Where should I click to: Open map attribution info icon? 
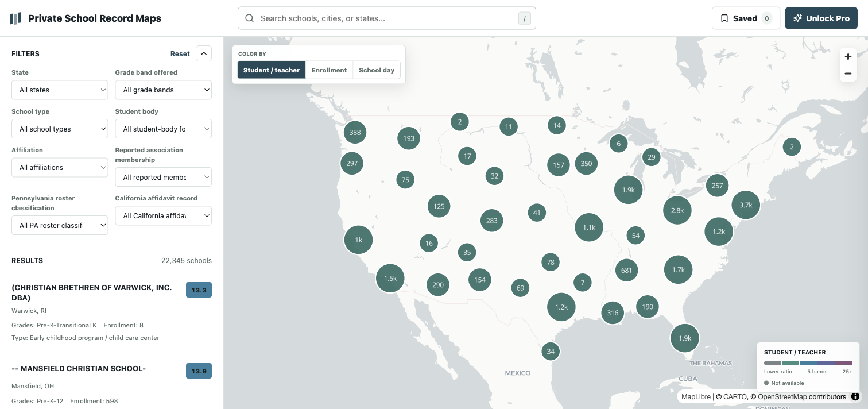(x=855, y=396)
